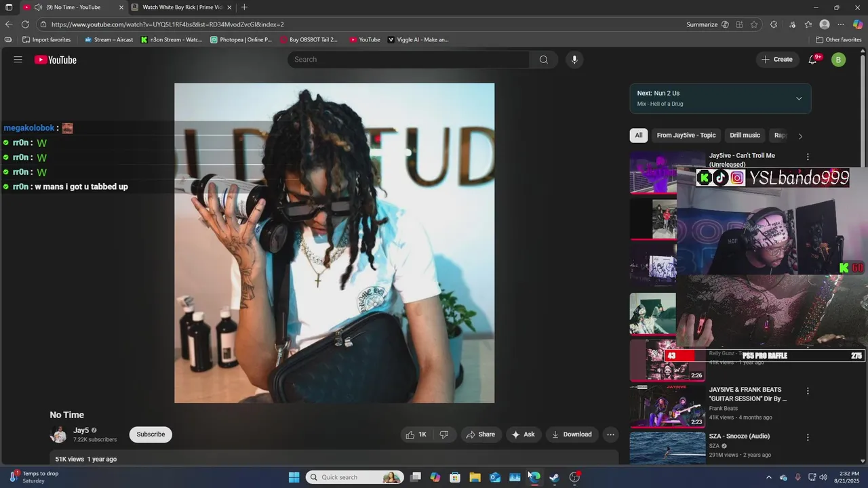This screenshot has height=488, width=868.
Task: Click the Ask button
Action: 523,434
